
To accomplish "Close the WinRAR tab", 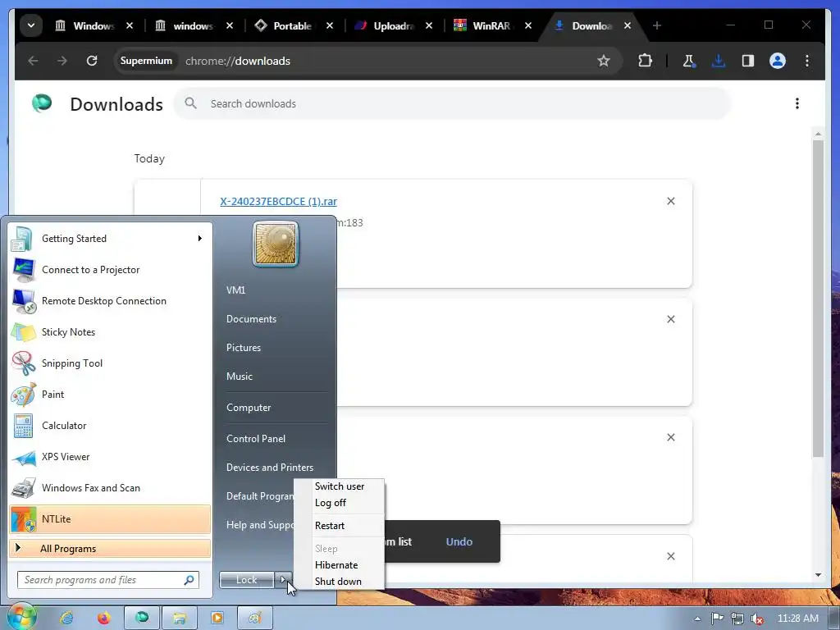I will pyautogui.click(x=528, y=25).
